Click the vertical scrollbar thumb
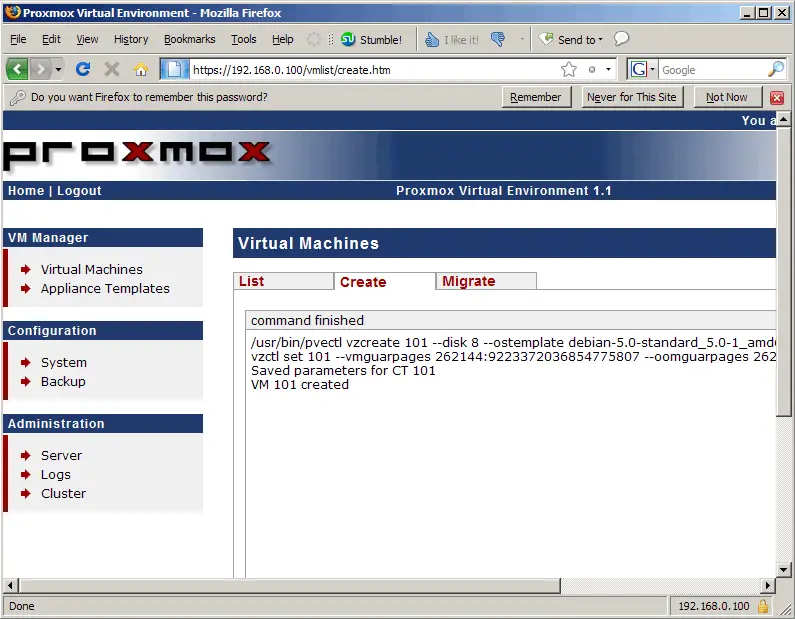Viewport: 795px width, 619px height. click(784, 272)
